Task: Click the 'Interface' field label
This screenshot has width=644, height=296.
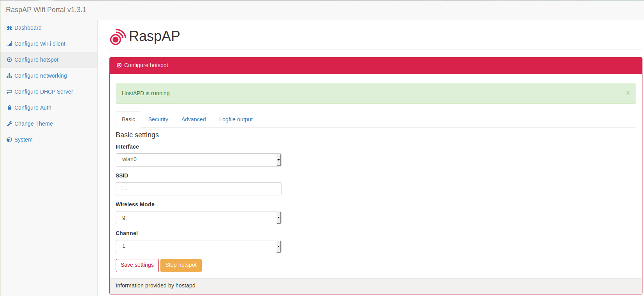Action: (127, 147)
